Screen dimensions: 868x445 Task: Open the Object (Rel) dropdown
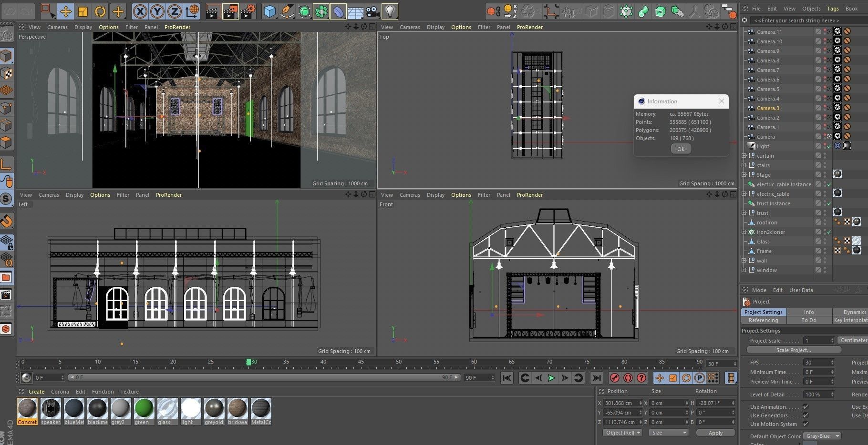point(623,433)
